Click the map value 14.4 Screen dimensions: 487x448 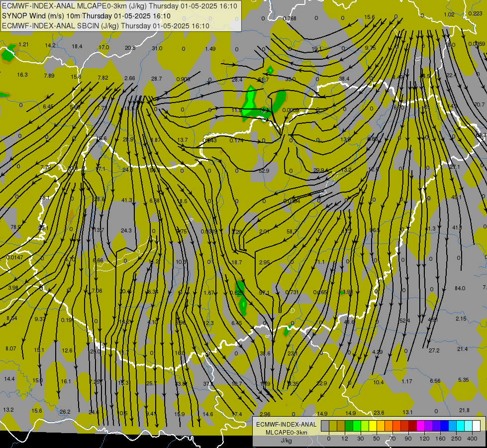[9, 379]
